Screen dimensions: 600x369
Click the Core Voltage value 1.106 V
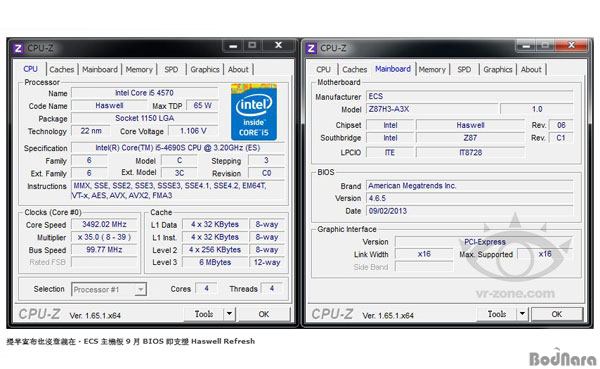[193, 131]
